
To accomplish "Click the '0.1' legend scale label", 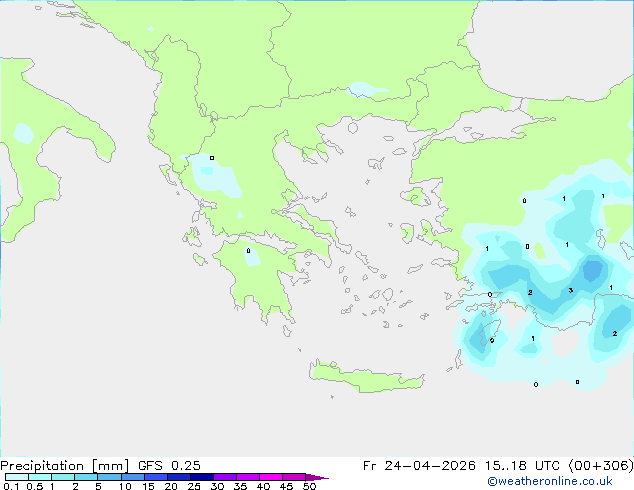I will pyautogui.click(x=11, y=486).
